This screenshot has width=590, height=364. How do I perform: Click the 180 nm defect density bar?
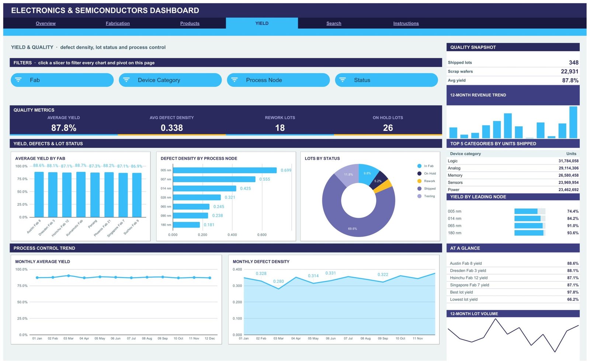[x=186, y=225]
